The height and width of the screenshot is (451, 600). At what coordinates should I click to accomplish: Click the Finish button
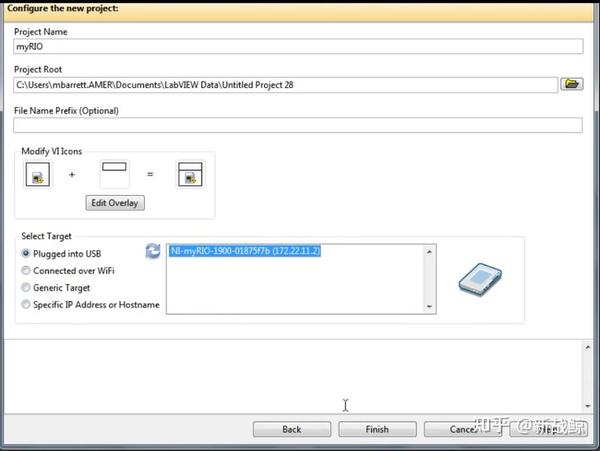tap(377, 429)
